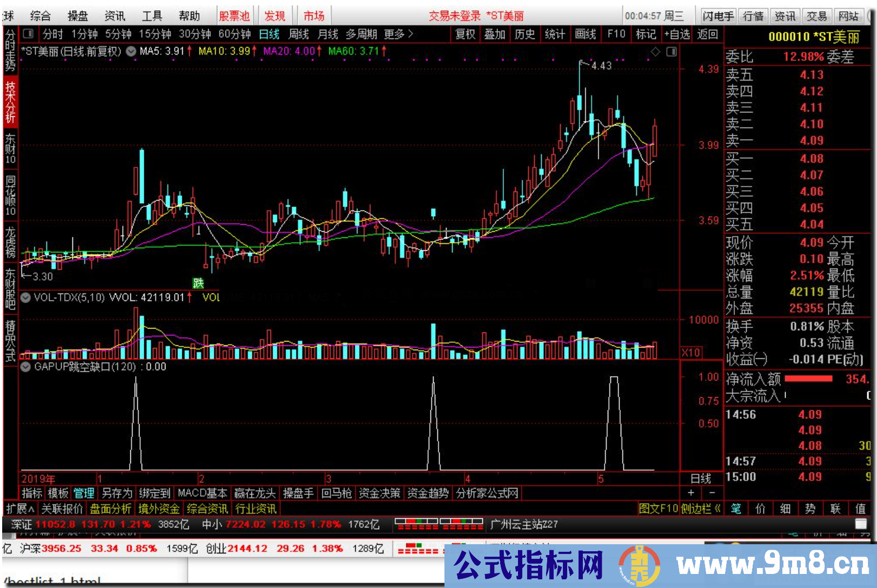Open 闪电手 lightning trading

(x=717, y=16)
